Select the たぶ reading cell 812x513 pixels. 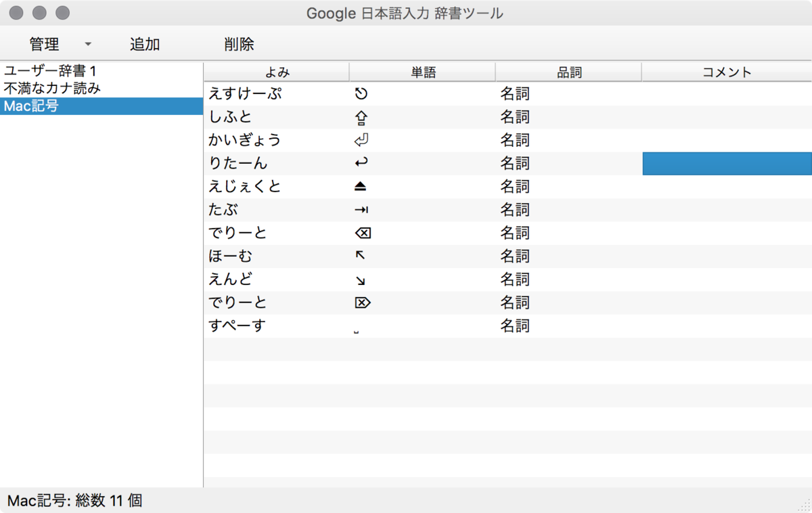point(277,210)
